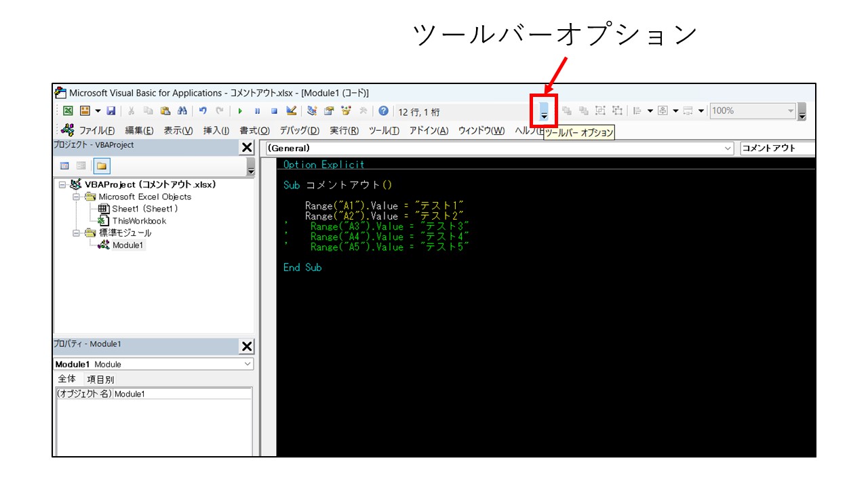The height and width of the screenshot is (488, 868).
Task: Click the Cut scissors icon
Action: click(132, 111)
